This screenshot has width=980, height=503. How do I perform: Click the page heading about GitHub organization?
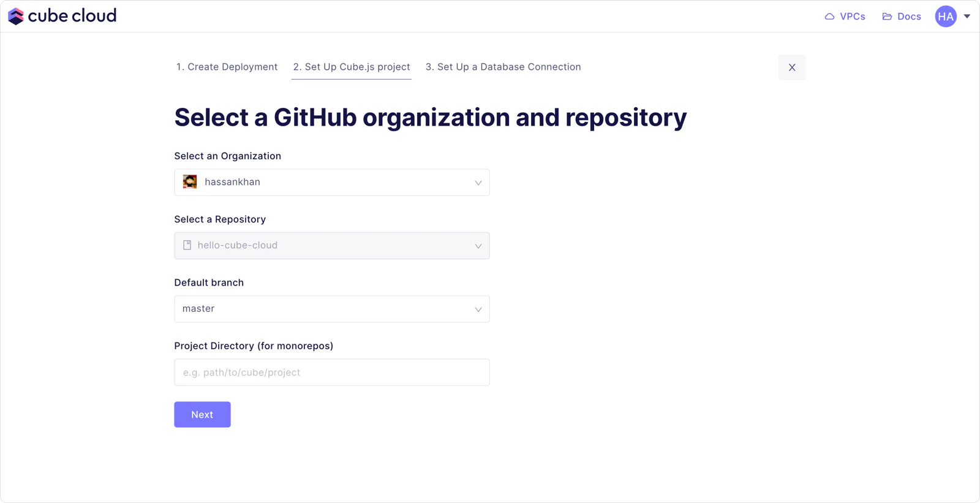click(x=431, y=118)
